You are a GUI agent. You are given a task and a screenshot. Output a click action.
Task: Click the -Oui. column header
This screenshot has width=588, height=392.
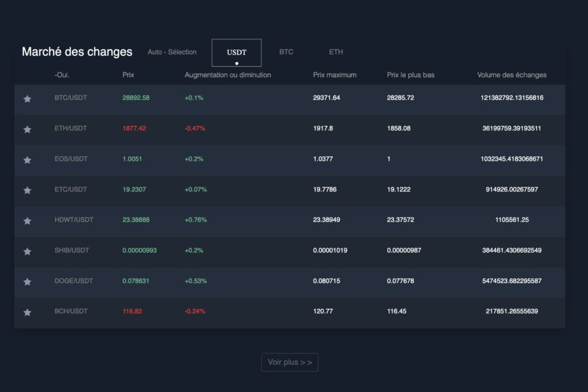point(62,74)
